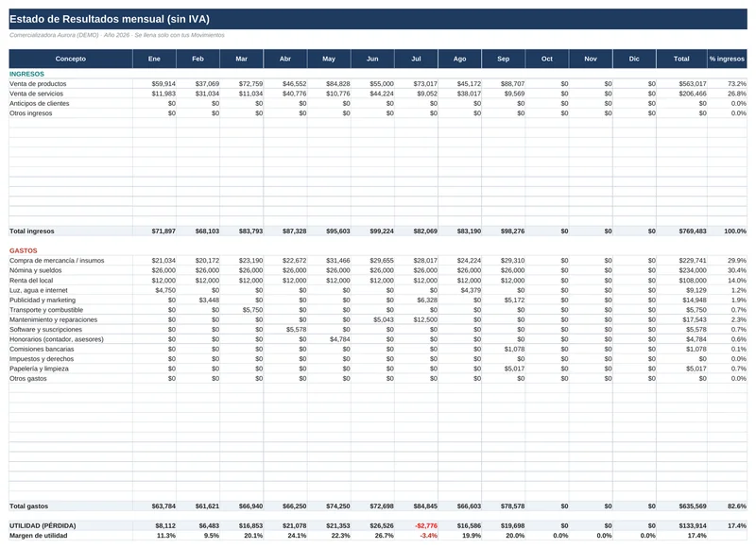Click the 'Venta de servicios' row label
Image resolution: width=756 pixels, height=549 pixels.
36,94
